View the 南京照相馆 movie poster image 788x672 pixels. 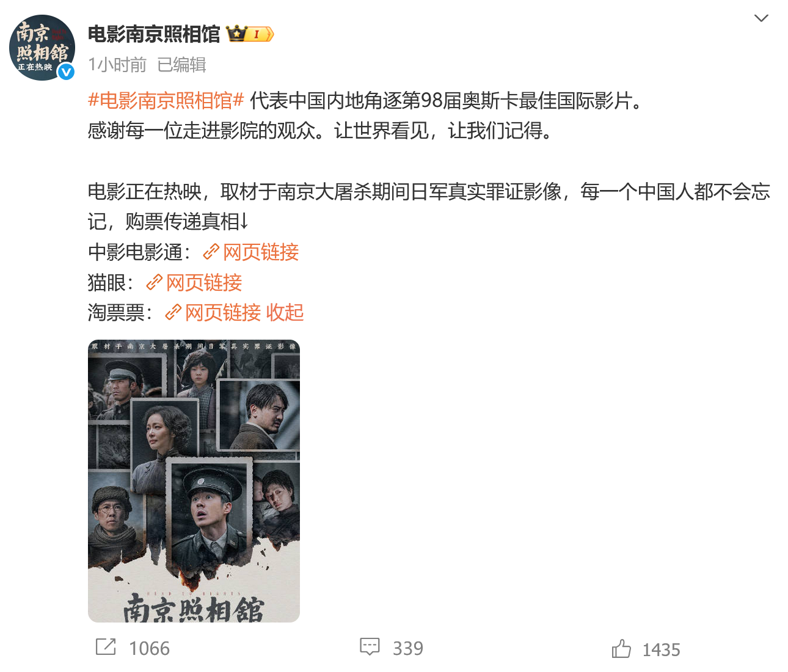194,481
